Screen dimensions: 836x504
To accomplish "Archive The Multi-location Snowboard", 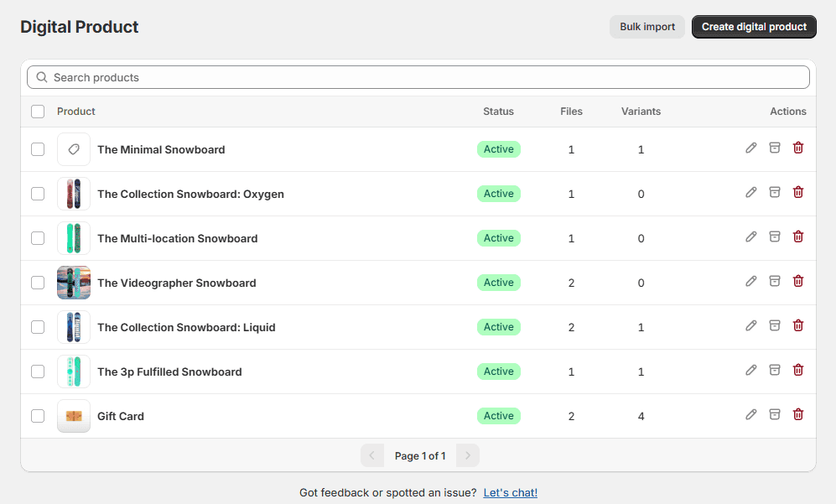I will 775,236.
